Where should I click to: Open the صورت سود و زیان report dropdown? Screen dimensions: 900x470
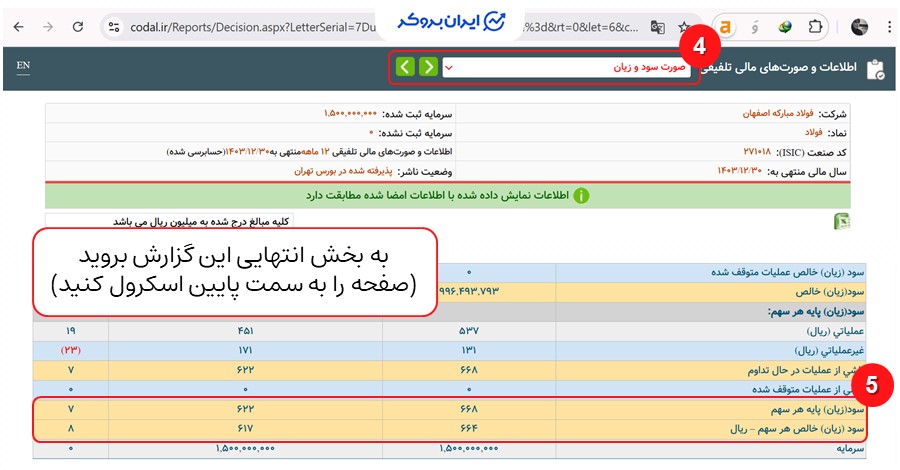pos(567,67)
